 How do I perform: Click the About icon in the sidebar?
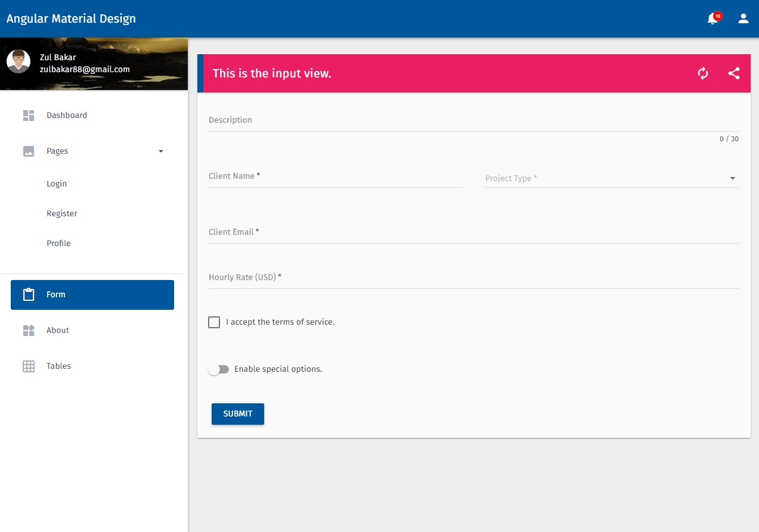click(x=28, y=330)
